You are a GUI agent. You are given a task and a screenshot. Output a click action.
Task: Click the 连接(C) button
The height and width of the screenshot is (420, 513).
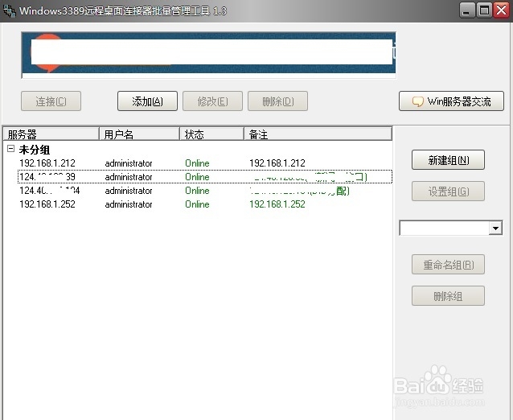click(x=51, y=101)
